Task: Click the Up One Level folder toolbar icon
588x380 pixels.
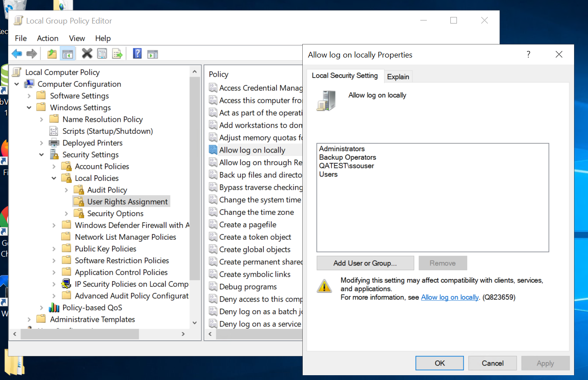Action: [x=51, y=53]
